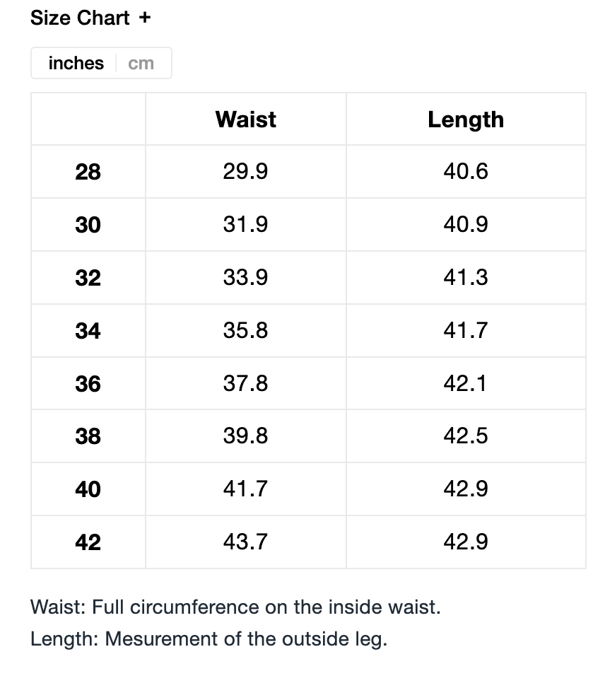Select the size 38 row label
Screen dimensions: 605x700
[88, 436]
